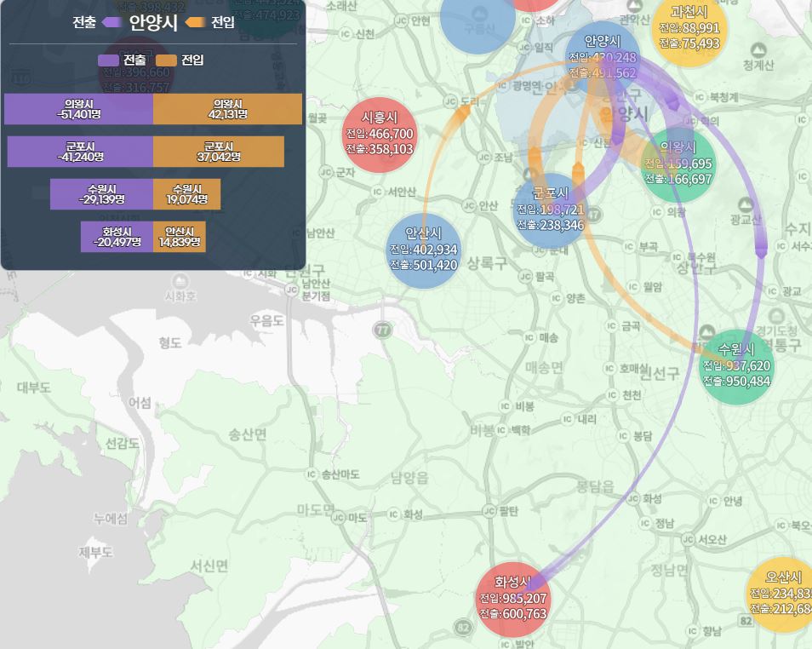Click the 관악산 mountain icon
The image size is (812, 649).
pyautogui.click(x=634, y=6)
